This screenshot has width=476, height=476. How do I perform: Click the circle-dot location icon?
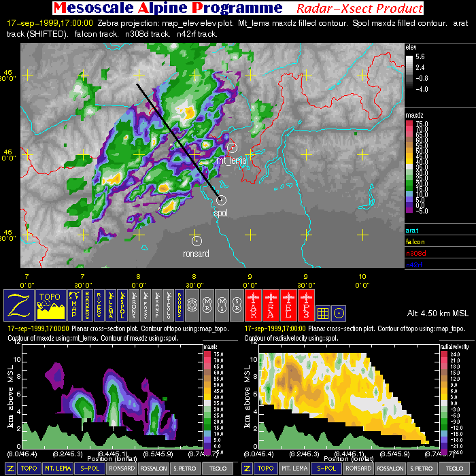[339, 313]
